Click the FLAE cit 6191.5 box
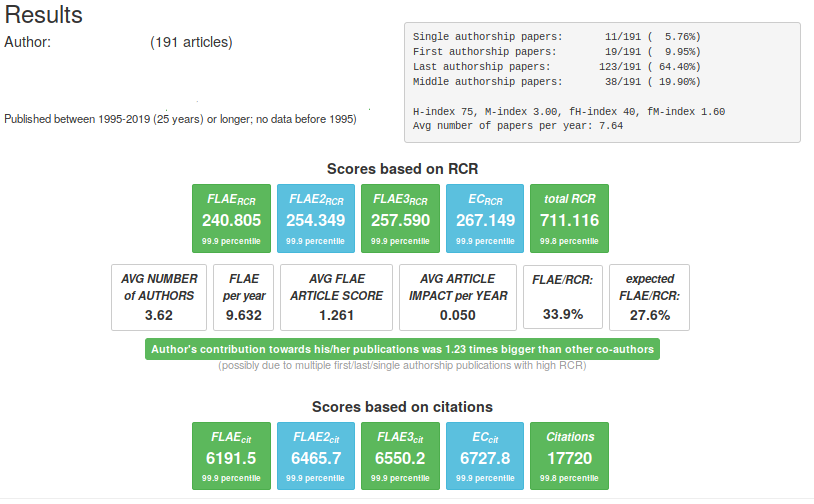The image size is (814, 504). (x=231, y=456)
